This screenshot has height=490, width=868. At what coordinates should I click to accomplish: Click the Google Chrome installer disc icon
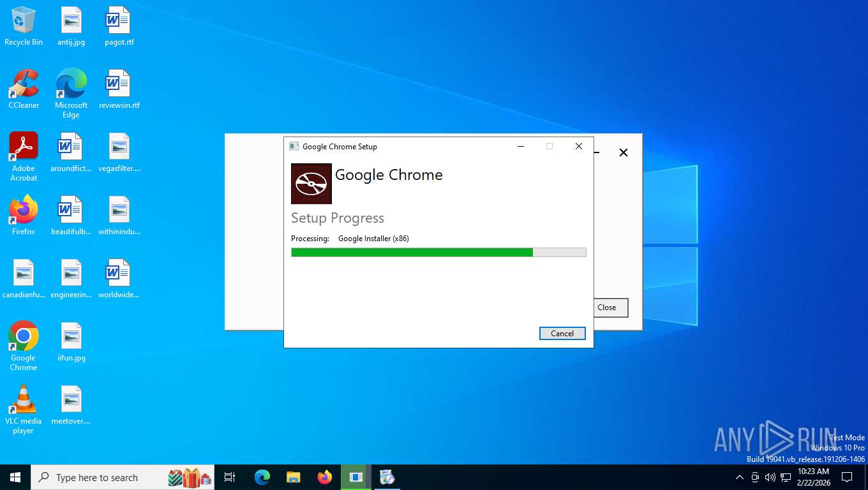point(311,184)
